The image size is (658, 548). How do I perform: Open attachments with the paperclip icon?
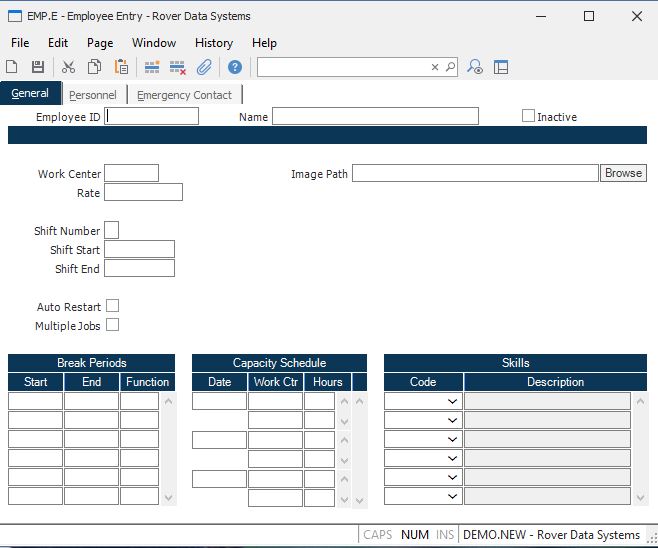coord(204,67)
